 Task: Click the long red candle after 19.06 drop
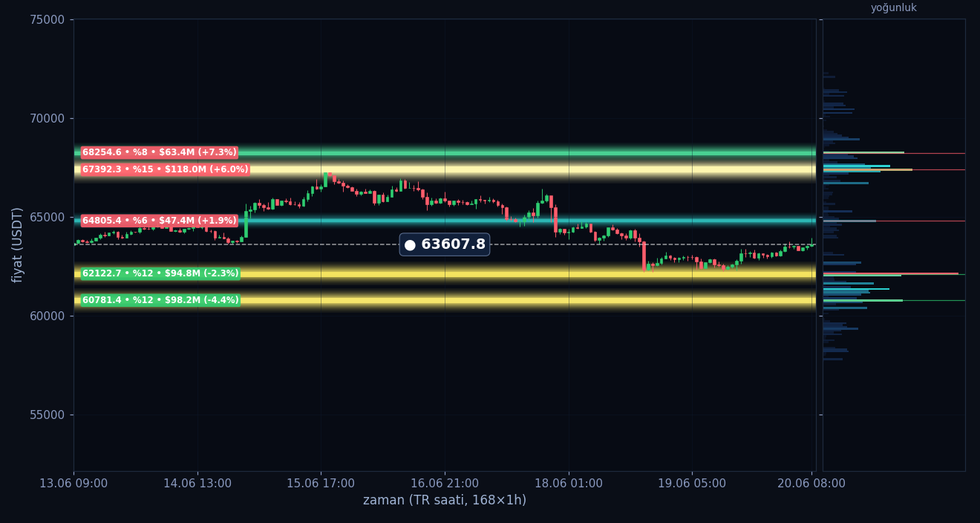point(644,256)
